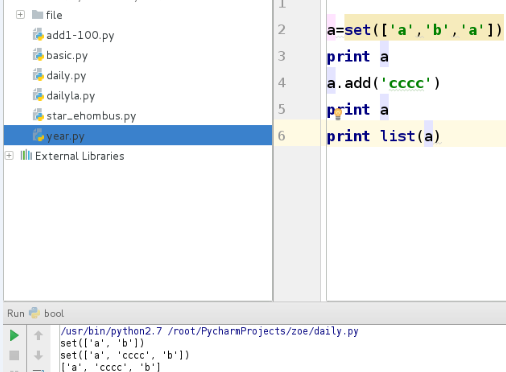Open dailyla.py in the project tree

pos(71,96)
